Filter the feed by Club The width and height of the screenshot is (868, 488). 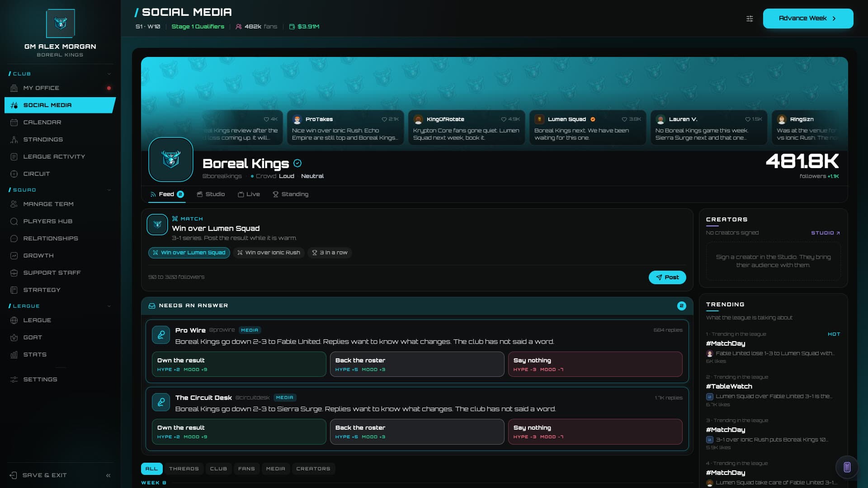pos(218,469)
